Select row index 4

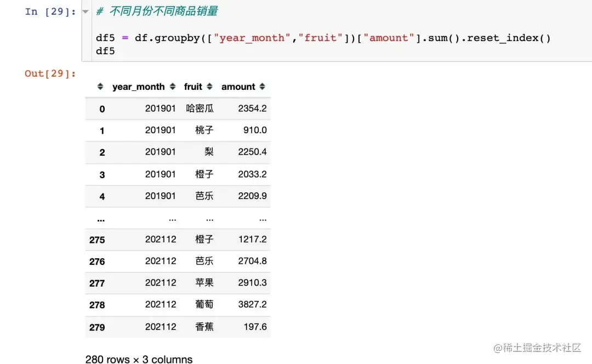(102, 196)
